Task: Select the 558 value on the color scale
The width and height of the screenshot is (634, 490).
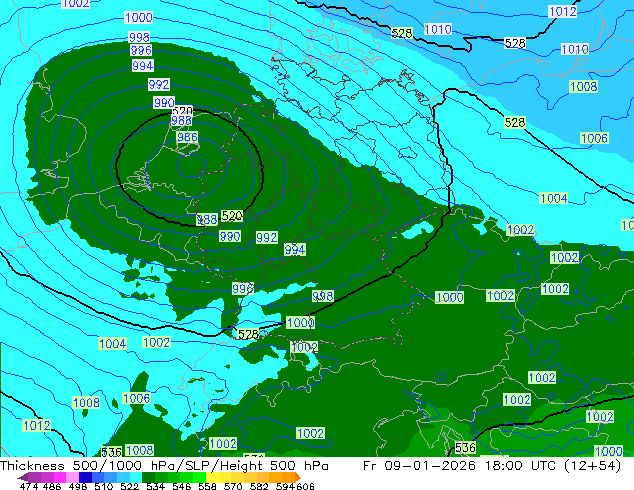Action: [207, 486]
